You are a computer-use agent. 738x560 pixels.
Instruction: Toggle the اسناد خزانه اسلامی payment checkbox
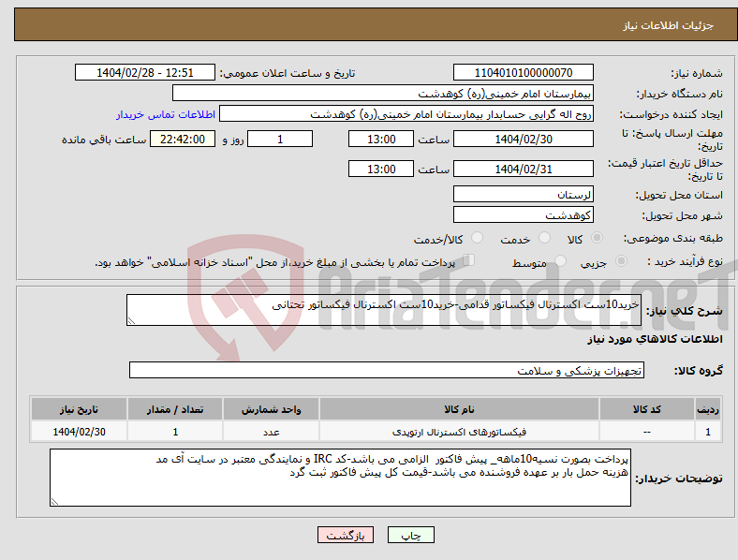pos(469,260)
